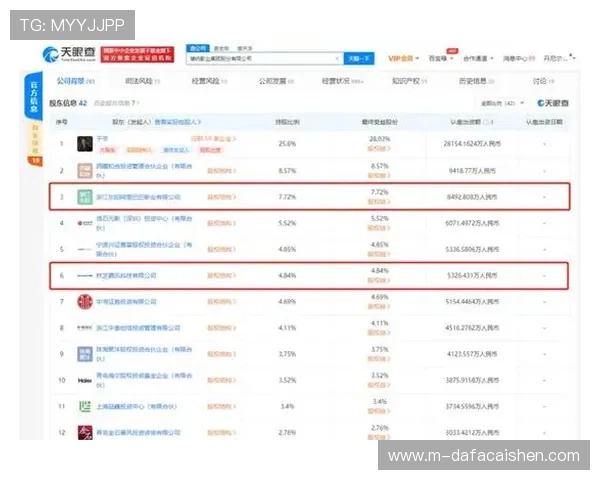This screenshot has width=600, height=480.
Task: Clear the search box with the X icon
Action: [337, 59]
